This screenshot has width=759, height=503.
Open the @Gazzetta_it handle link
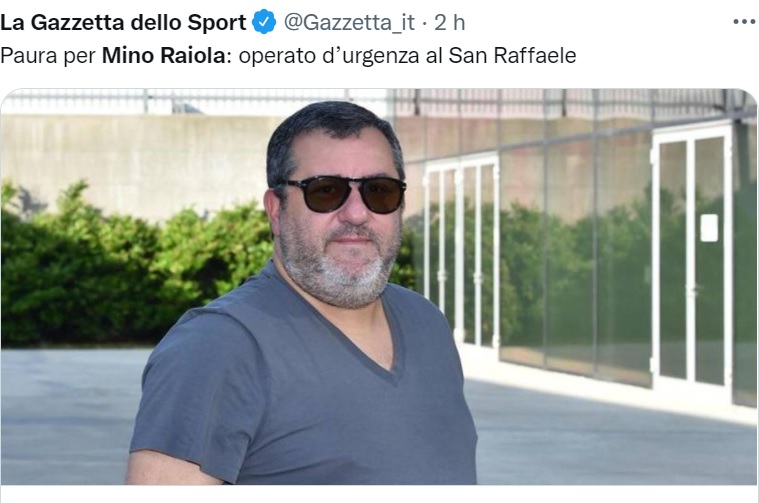pos(349,22)
